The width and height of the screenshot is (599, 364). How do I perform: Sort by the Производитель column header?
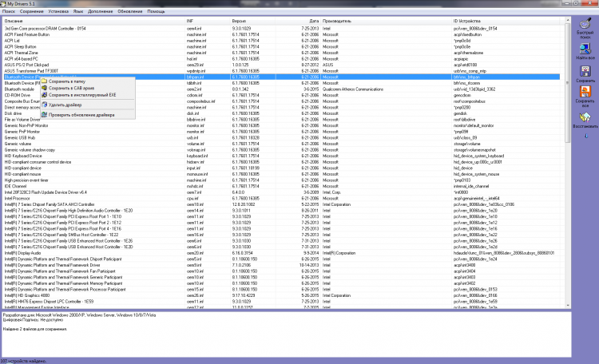tap(387, 21)
